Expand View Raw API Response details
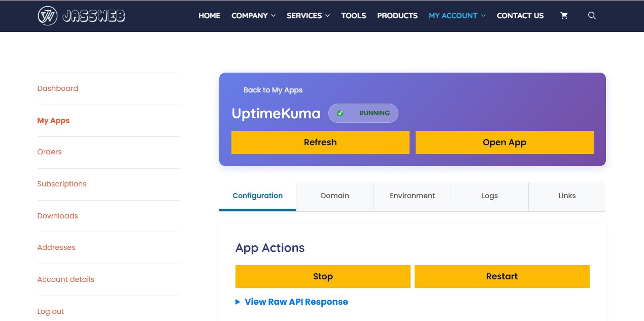The image size is (644, 321). (x=292, y=302)
